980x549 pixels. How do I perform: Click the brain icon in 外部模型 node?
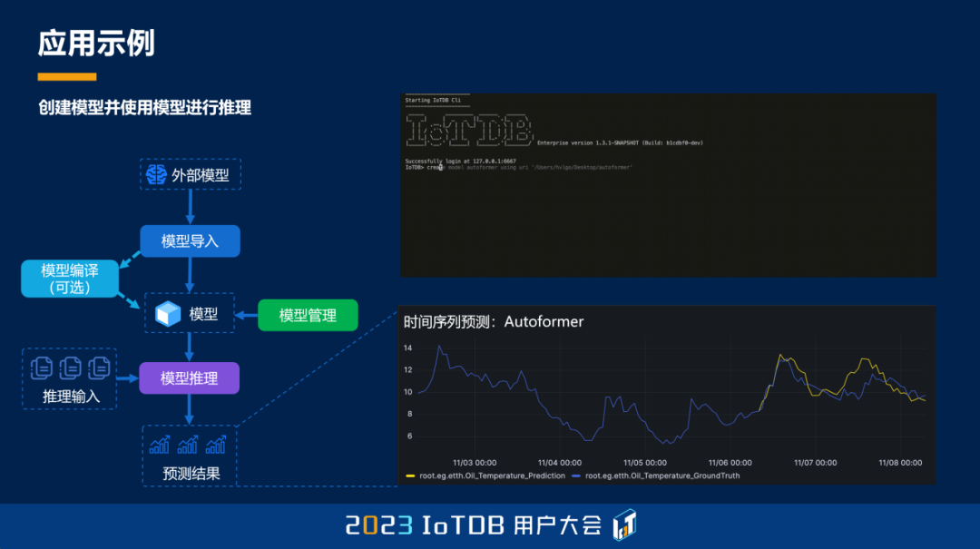(x=155, y=173)
